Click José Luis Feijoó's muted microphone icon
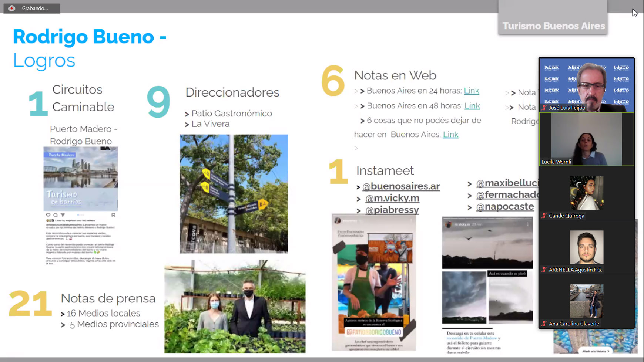This screenshot has height=362, width=644. tap(544, 108)
